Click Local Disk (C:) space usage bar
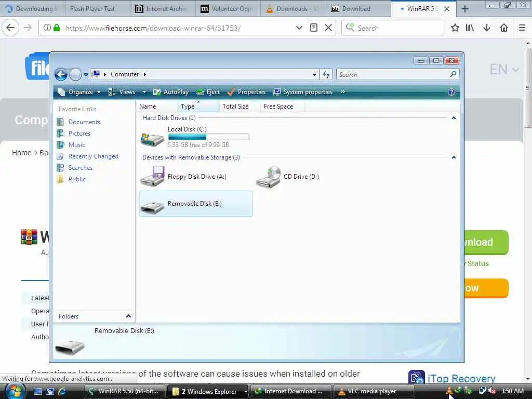This screenshot has height=399, width=532. (x=209, y=137)
